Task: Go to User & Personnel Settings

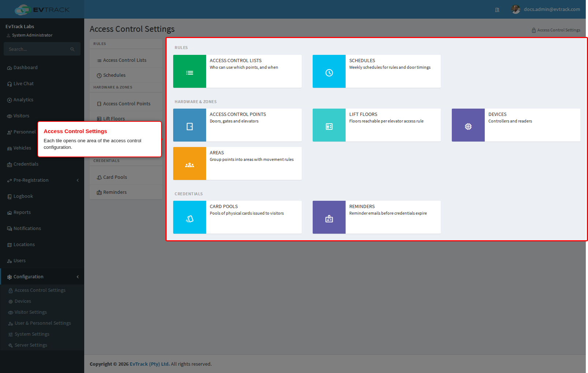Action: tap(42, 323)
